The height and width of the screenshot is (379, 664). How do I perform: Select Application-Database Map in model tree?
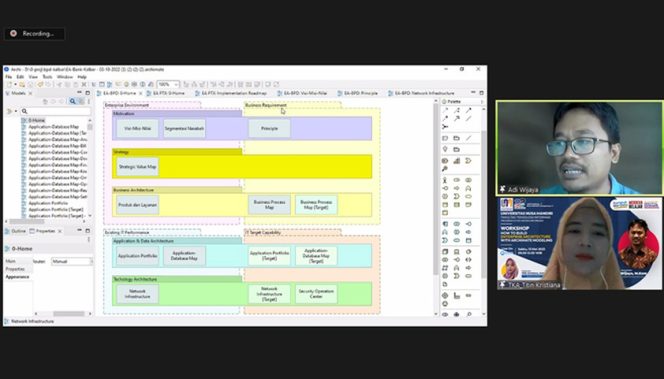tap(54, 127)
